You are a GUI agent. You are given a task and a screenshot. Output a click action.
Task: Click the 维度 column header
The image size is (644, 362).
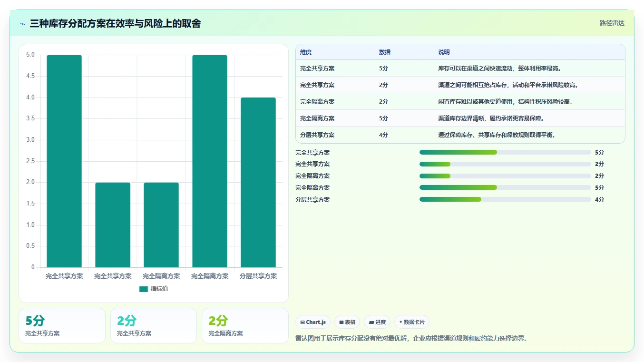pyautogui.click(x=306, y=52)
